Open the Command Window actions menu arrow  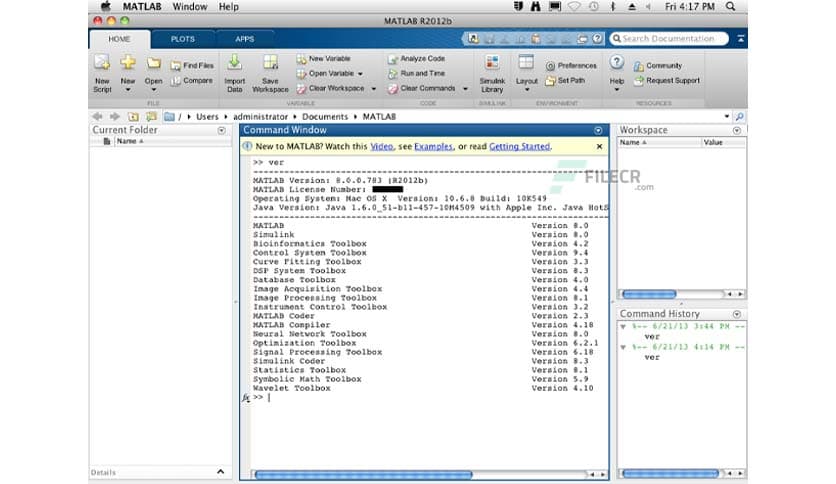pyautogui.click(x=598, y=130)
